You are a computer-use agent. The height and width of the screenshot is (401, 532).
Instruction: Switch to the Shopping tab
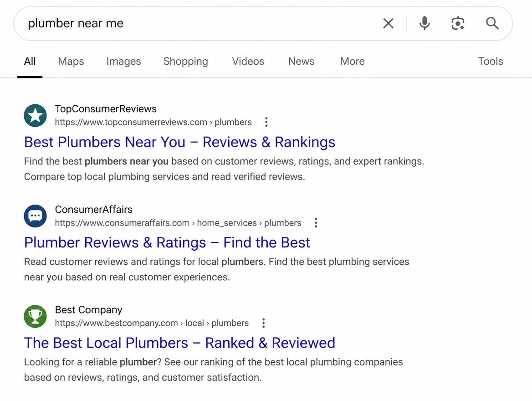tap(185, 62)
